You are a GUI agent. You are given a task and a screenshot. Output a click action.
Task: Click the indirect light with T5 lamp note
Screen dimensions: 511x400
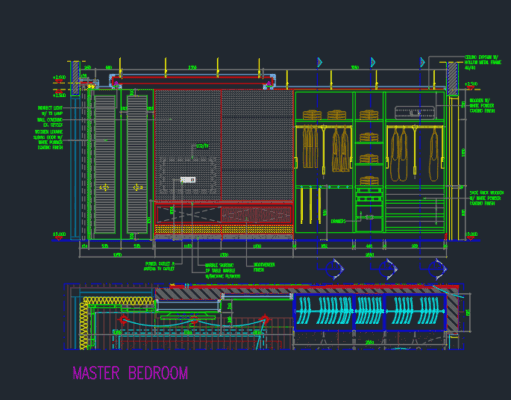pyautogui.click(x=50, y=111)
